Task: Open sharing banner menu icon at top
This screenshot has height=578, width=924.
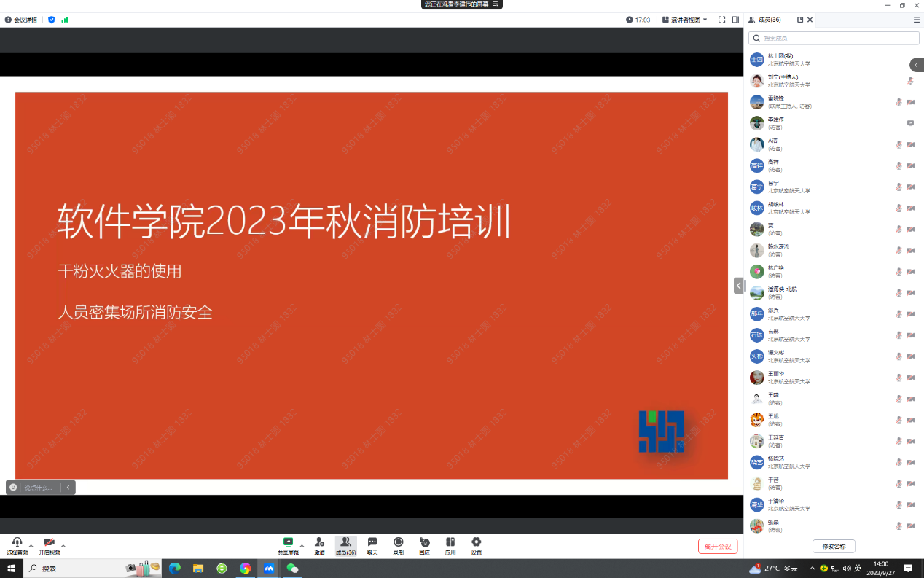Action: coord(496,4)
